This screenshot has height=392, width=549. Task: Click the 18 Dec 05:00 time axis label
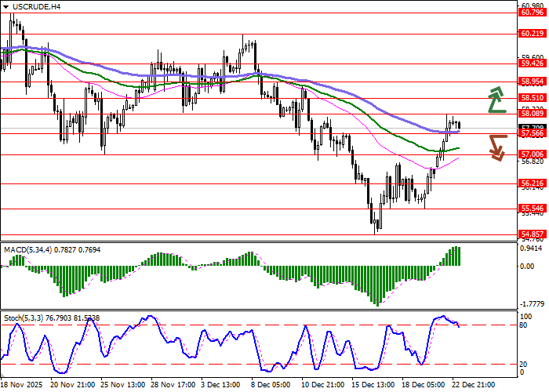(x=425, y=385)
